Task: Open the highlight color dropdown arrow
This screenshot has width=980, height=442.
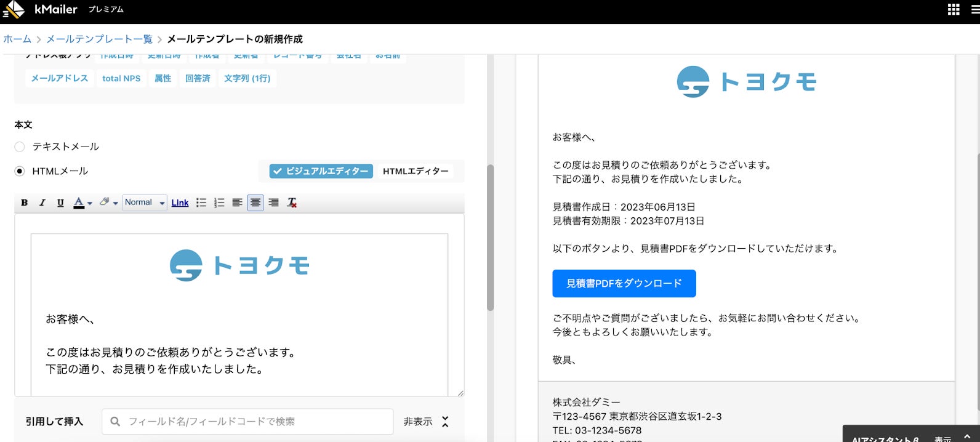Action: (116, 203)
